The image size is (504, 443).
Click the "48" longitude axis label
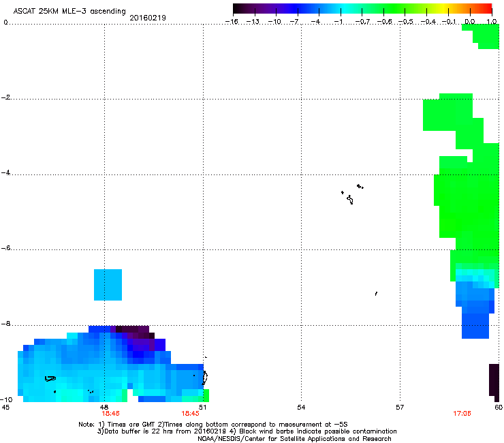tap(104, 408)
